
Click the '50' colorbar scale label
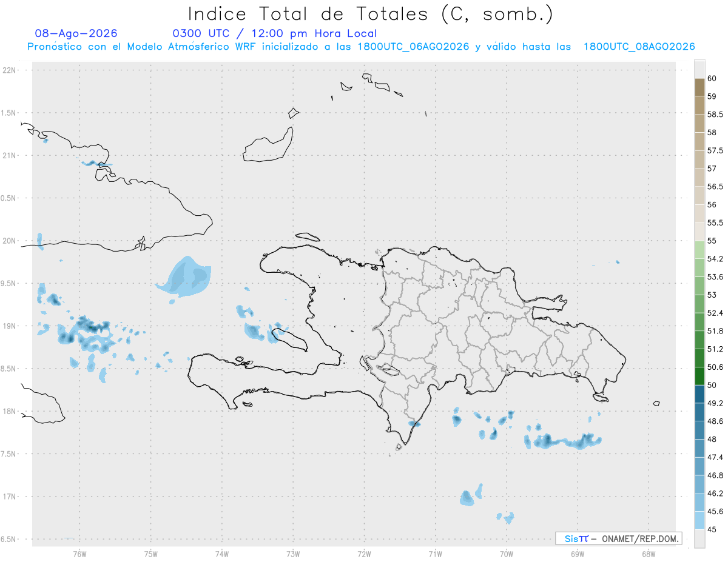coord(712,385)
